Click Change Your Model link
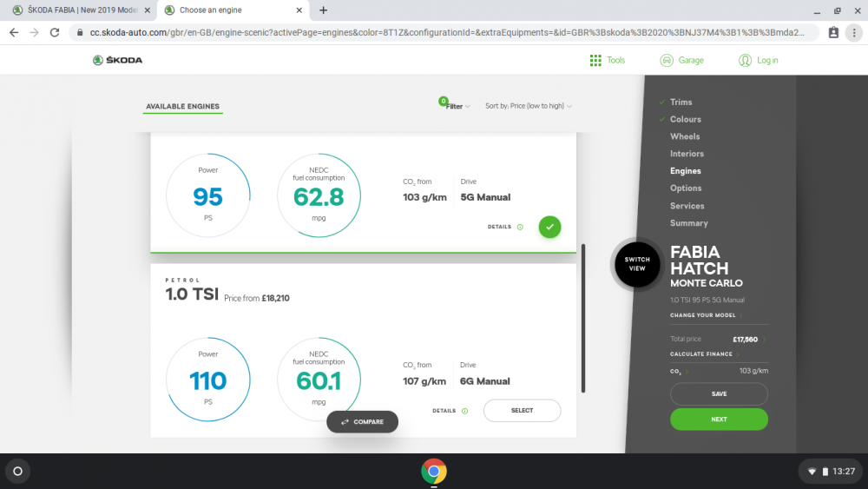Image resolution: width=868 pixels, height=489 pixels. pos(706,315)
